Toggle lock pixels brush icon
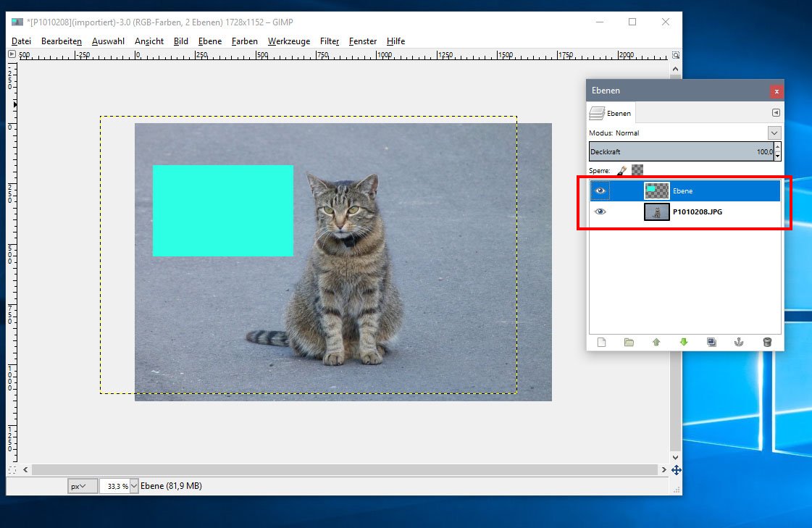The image size is (812, 528). point(621,170)
